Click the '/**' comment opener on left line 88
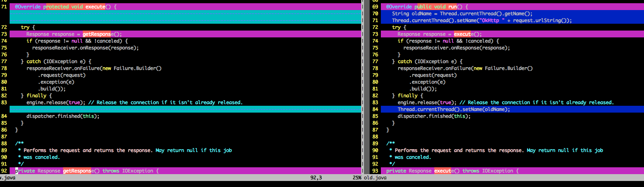The width and height of the screenshot is (644, 187). tap(19, 144)
